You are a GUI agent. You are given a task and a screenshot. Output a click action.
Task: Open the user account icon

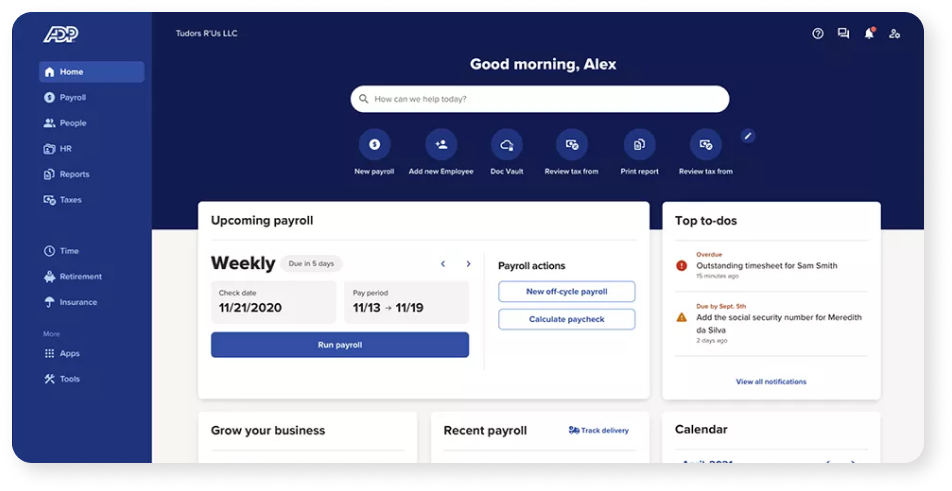pyautogui.click(x=894, y=33)
